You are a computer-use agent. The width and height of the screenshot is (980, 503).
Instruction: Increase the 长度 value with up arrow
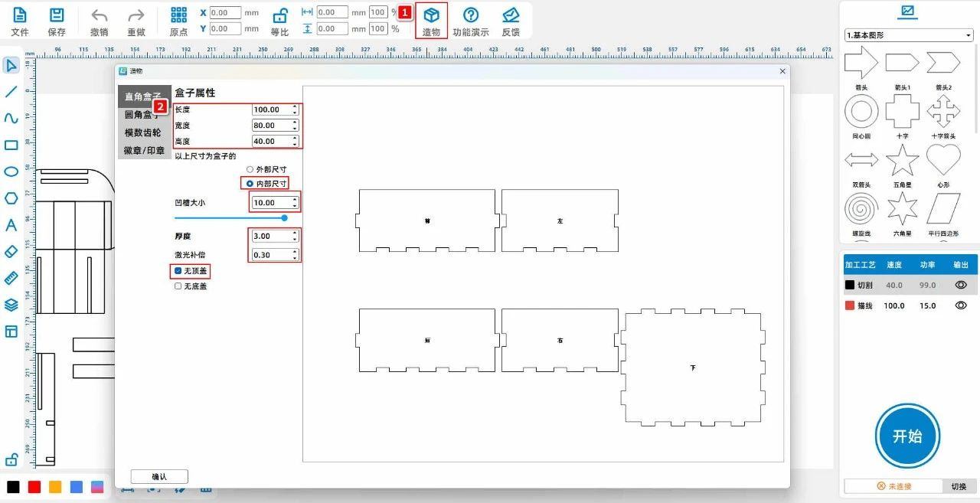click(x=295, y=107)
